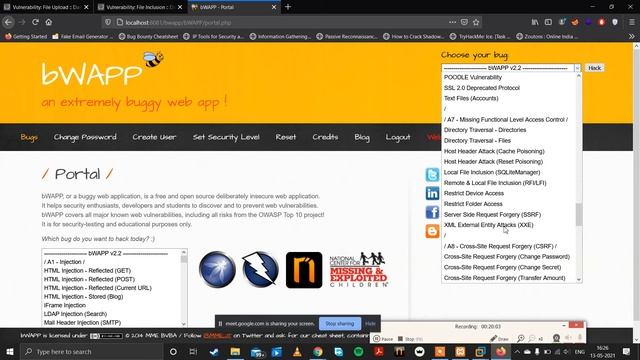Open the Windows Start menu
Screen dimensions: 640x360
click(10, 351)
